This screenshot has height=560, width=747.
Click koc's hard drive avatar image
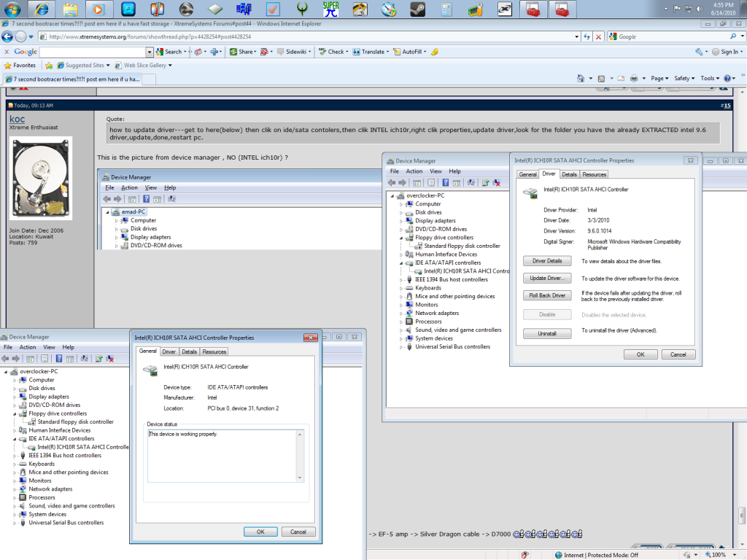click(x=41, y=179)
